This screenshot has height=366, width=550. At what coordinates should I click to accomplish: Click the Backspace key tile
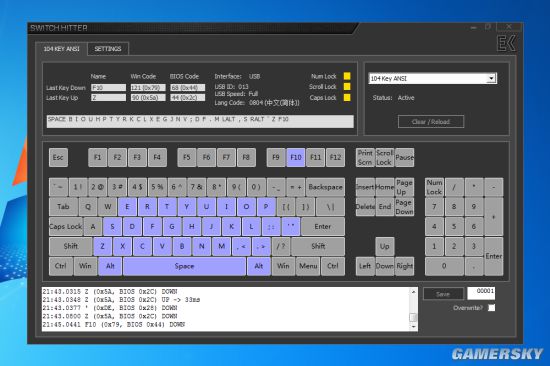[x=325, y=187]
